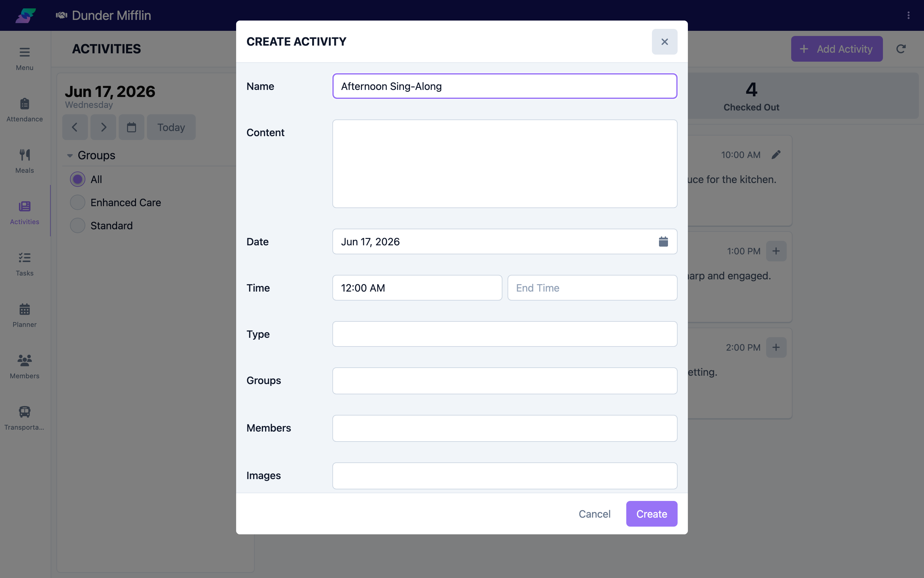Open the Transportation section
Viewport: 924px width, 578px height.
coord(24,419)
